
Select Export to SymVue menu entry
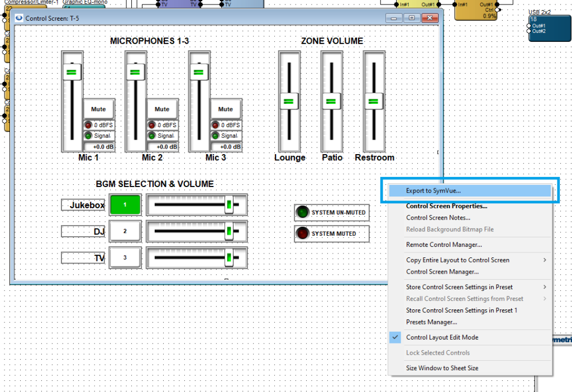coord(433,191)
